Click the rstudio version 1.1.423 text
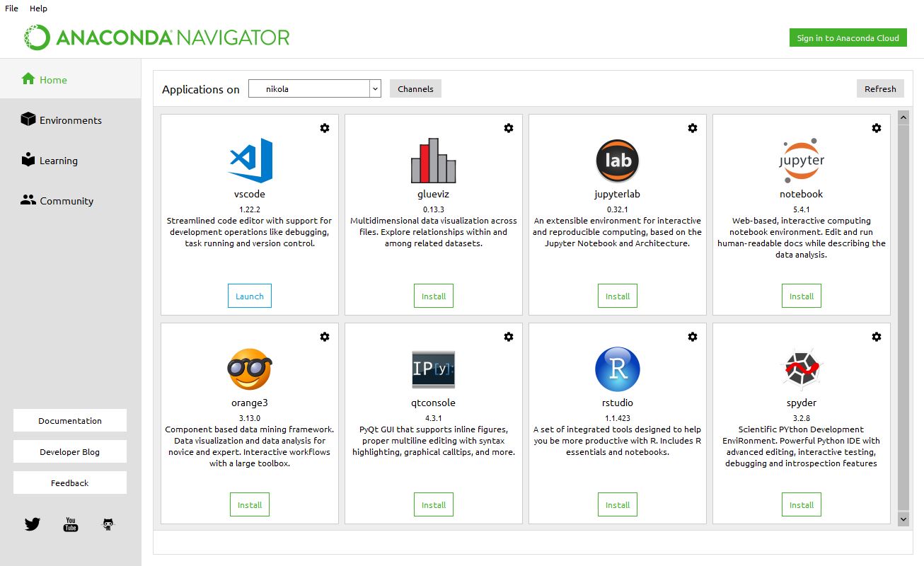The image size is (924, 566). coord(618,417)
